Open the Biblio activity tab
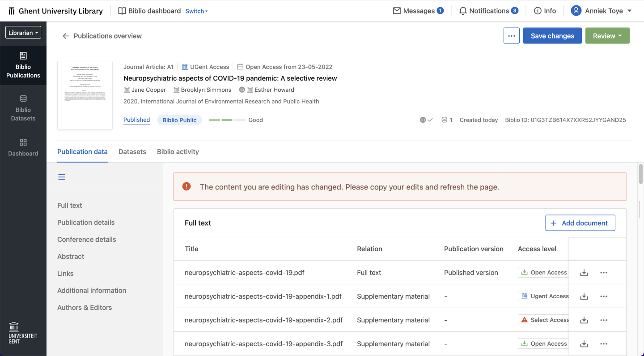The image size is (644, 356). tap(178, 151)
